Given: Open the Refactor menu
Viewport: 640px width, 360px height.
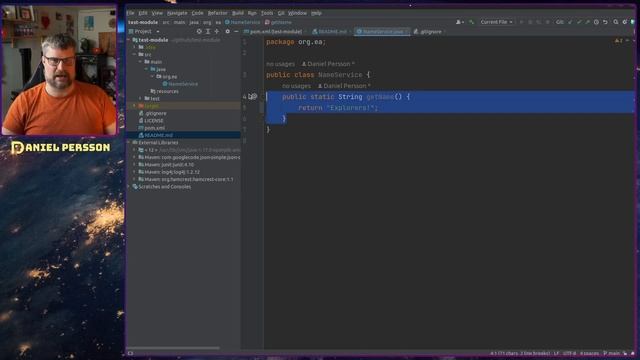Looking at the screenshot, I should (218, 13).
